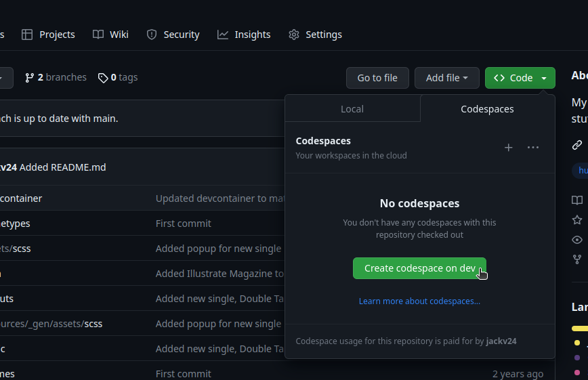The image size is (588, 380).
Task: Open the Wiki tab
Action: pos(110,35)
